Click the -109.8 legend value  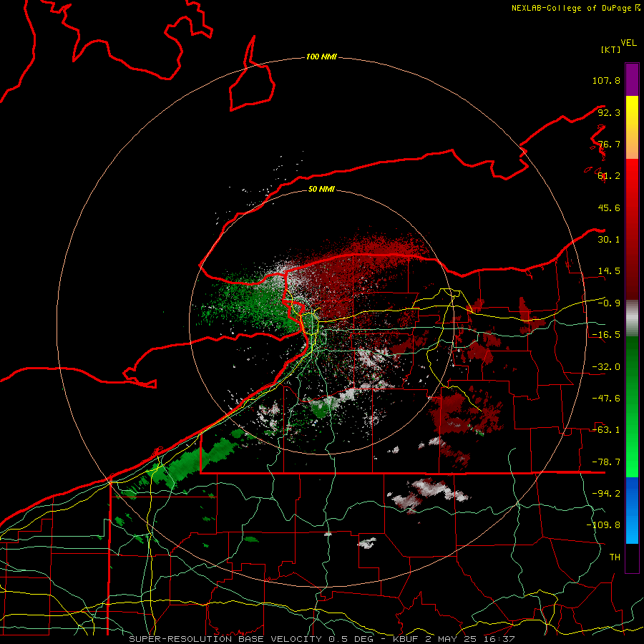603,525
